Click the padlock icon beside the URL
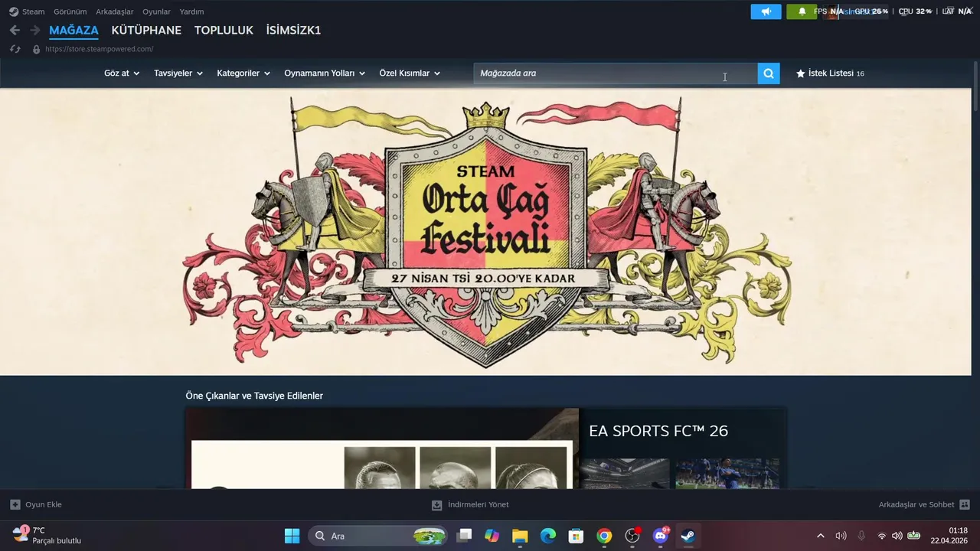This screenshot has width=980, height=551. [36, 49]
